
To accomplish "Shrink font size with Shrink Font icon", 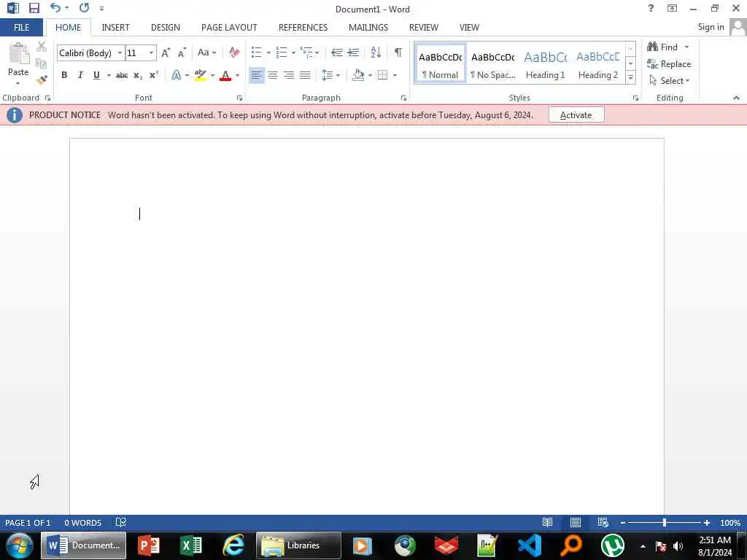I will coord(182,52).
